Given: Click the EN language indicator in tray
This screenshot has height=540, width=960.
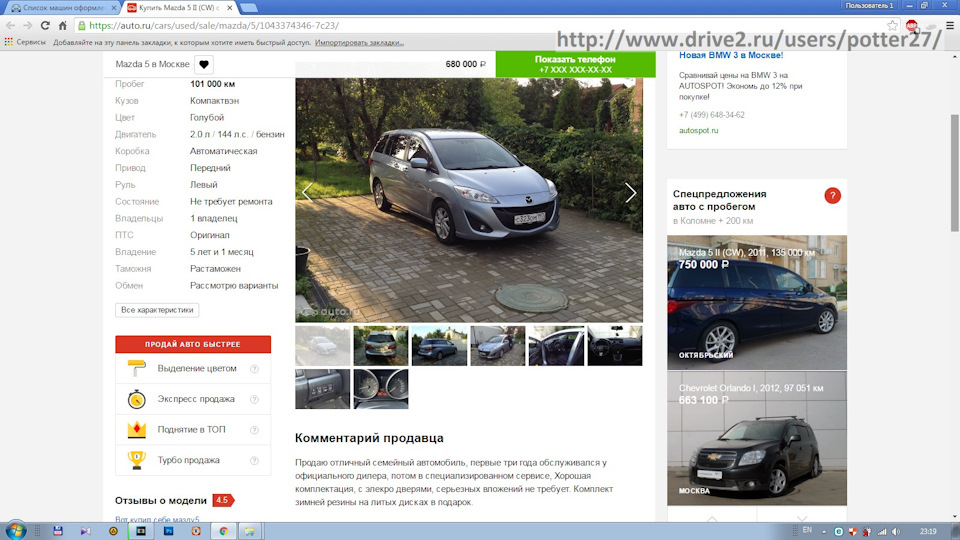Looking at the screenshot, I should click(807, 530).
